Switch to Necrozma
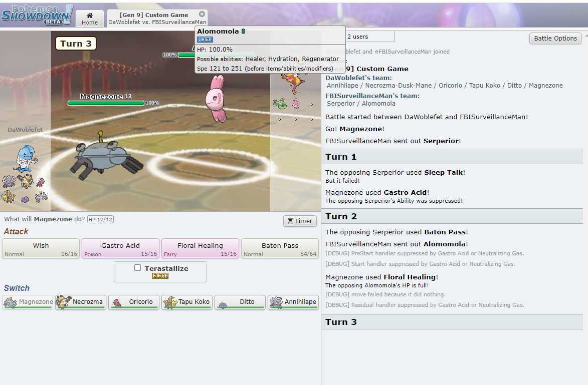This screenshot has width=588, height=385. click(x=81, y=302)
